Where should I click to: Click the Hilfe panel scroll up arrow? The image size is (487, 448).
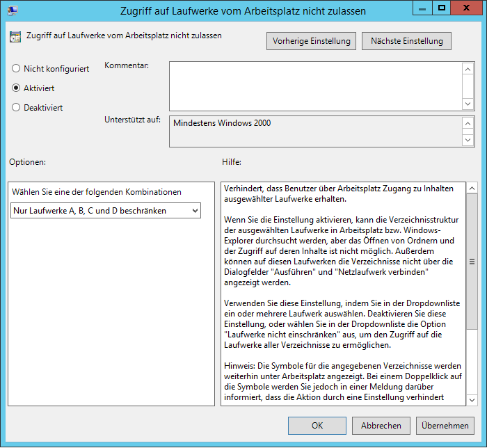click(x=472, y=188)
